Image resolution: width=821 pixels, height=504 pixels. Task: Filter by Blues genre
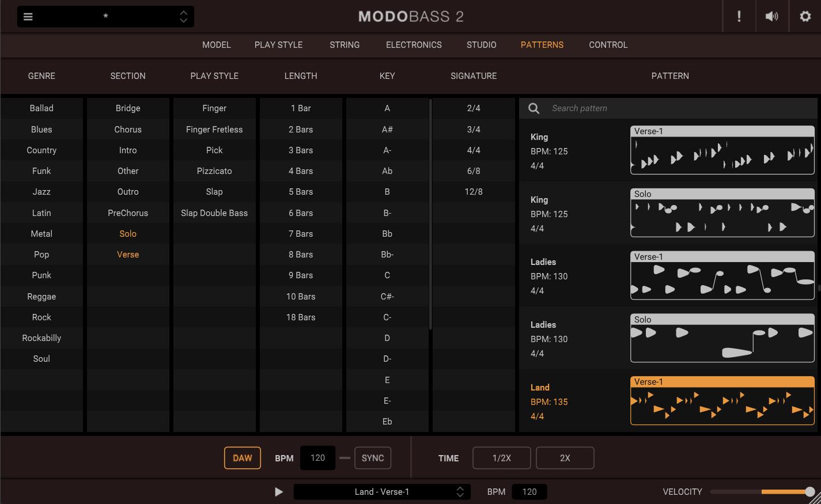41,130
